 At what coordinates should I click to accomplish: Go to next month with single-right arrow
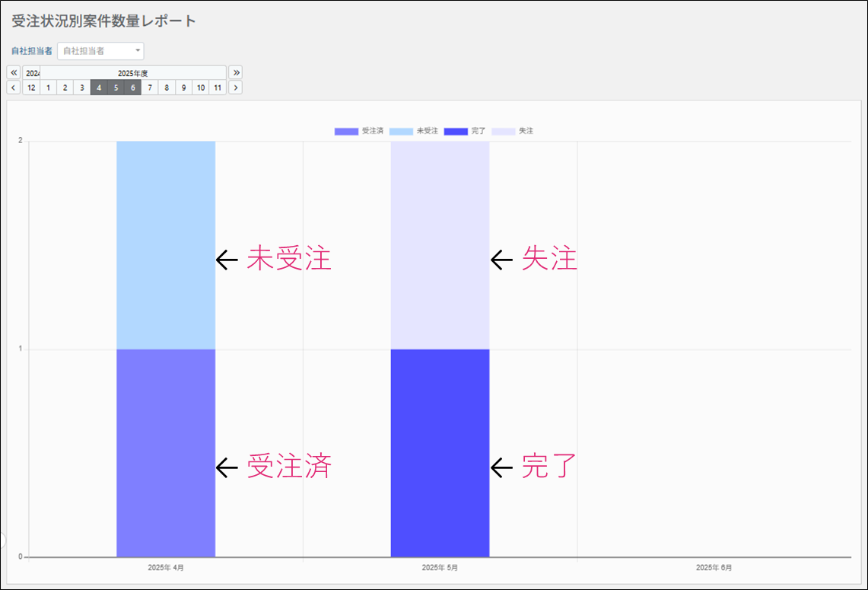tap(236, 88)
